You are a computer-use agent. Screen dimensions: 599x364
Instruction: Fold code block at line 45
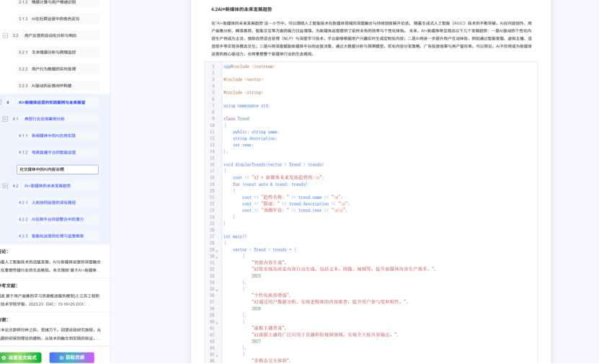216,355
